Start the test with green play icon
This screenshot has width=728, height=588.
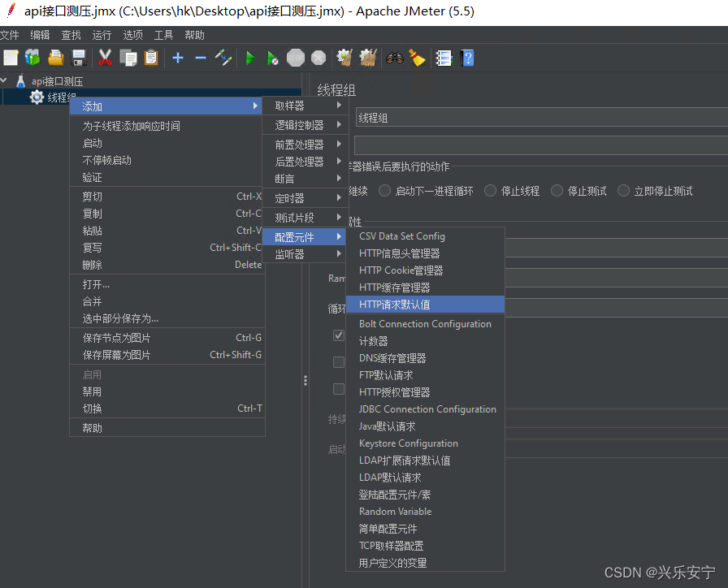pyautogui.click(x=250, y=58)
